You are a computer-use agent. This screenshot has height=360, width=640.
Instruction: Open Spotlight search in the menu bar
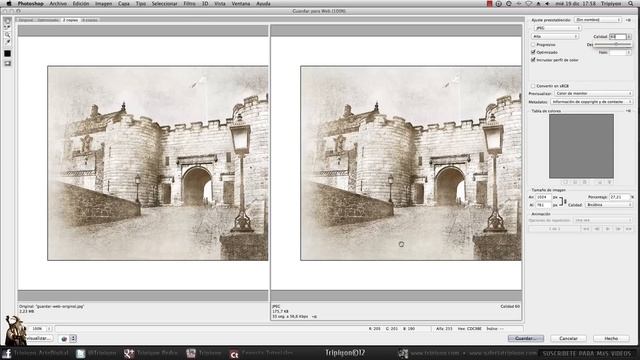coord(631,4)
